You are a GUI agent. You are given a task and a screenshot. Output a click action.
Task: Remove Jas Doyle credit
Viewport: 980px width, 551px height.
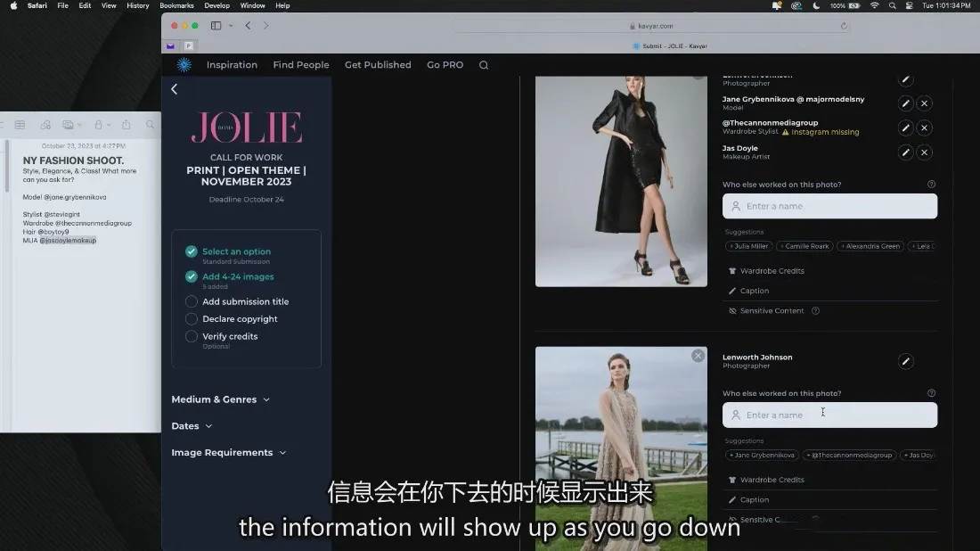[x=925, y=152]
